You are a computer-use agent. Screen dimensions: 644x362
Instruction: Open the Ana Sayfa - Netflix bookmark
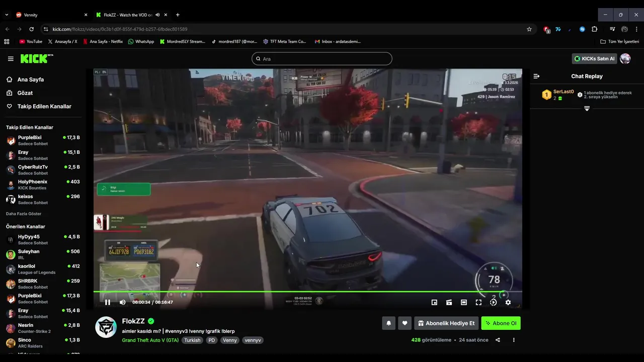click(x=103, y=42)
